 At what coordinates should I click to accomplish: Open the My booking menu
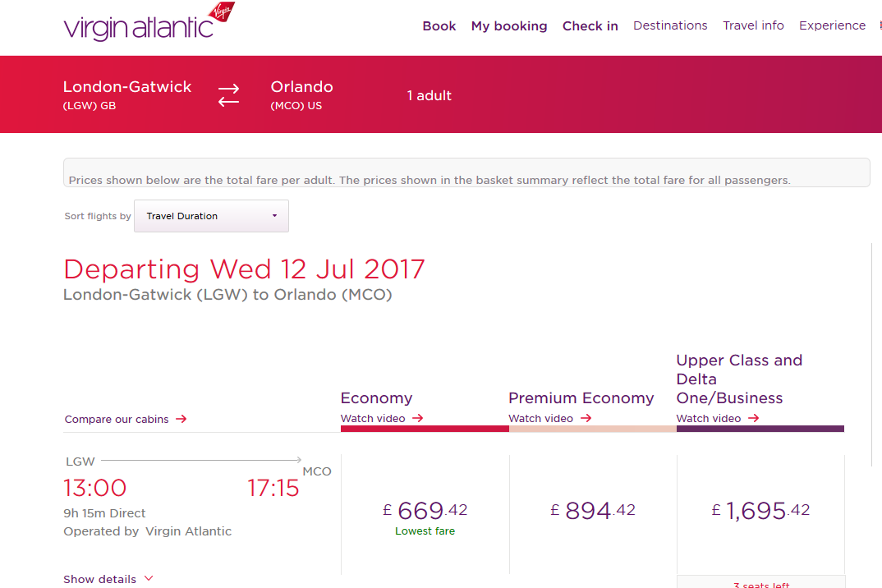coord(509,26)
